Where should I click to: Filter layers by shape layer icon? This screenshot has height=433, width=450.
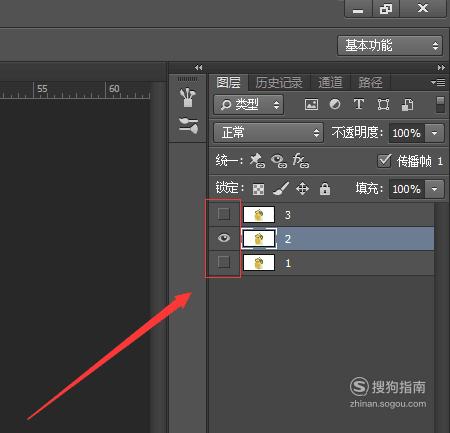[383, 105]
